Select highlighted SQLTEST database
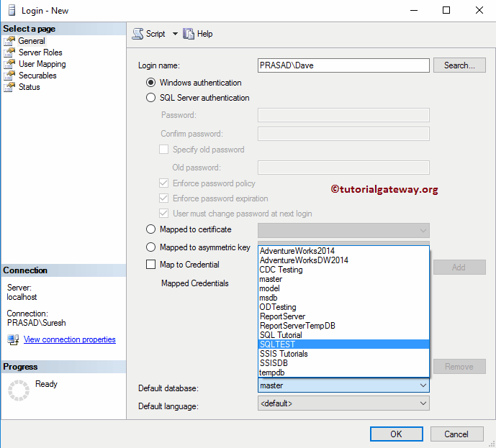Image resolution: width=496 pixels, height=448 pixels. click(343, 344)
